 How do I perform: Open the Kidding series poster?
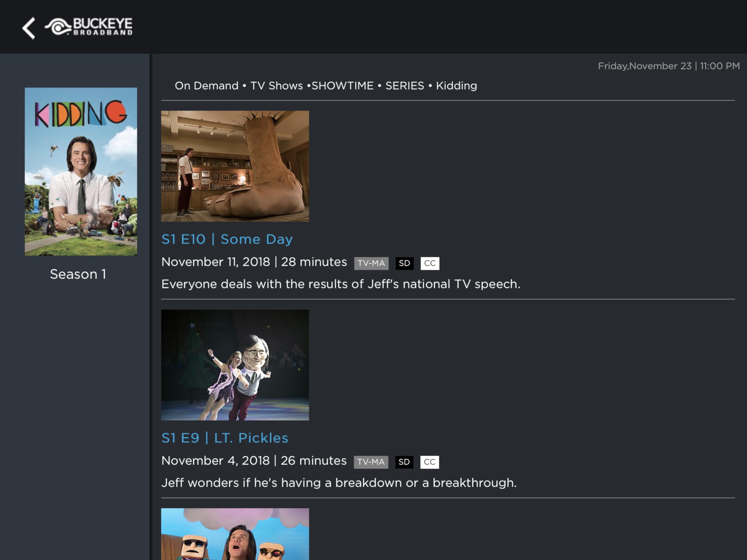(81, 171)
